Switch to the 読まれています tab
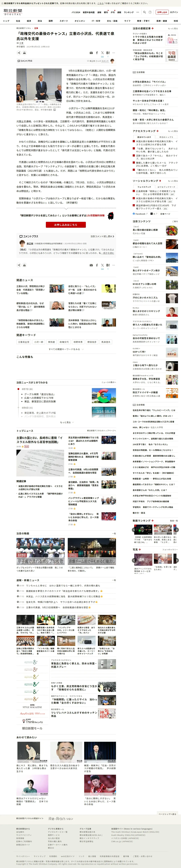Screen dimensions: 181x868 144,137
